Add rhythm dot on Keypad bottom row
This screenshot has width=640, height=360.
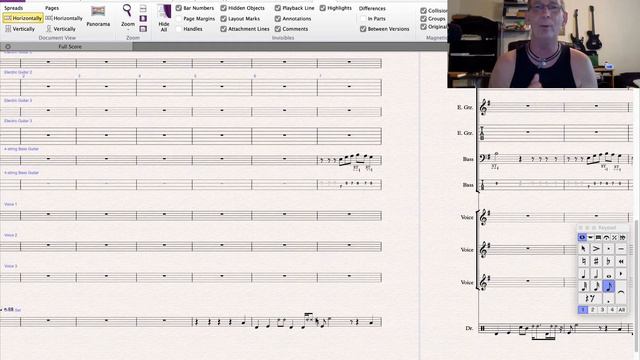[609, 299]
